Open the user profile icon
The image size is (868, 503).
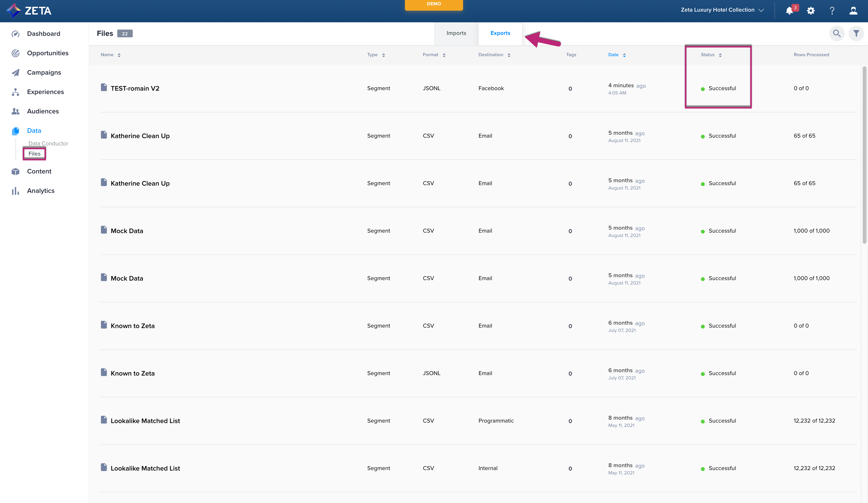point(853,11)
